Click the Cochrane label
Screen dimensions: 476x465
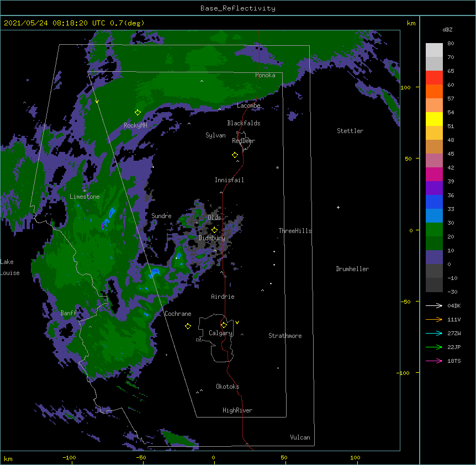click(x=178, y=314)
